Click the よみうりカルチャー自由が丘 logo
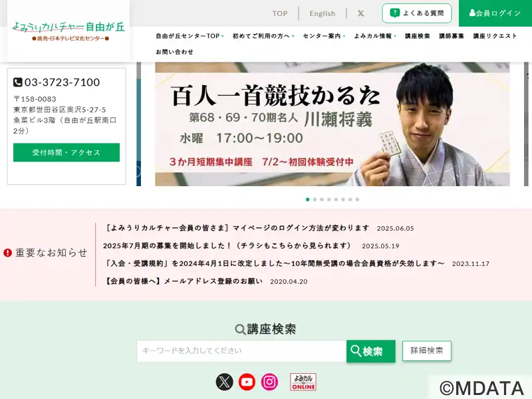Screen dimensions: 532x399 [68, 31]
